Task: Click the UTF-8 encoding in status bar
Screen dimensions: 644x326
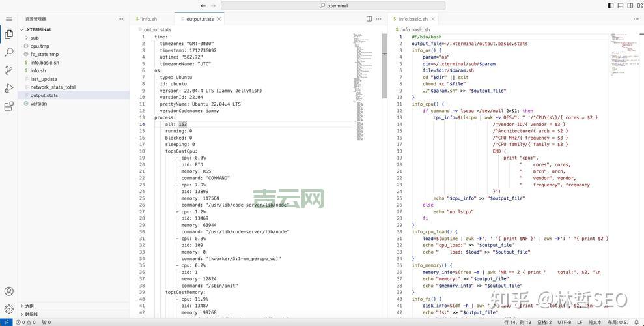Action: pyautogui.click(x=565, y=322)
